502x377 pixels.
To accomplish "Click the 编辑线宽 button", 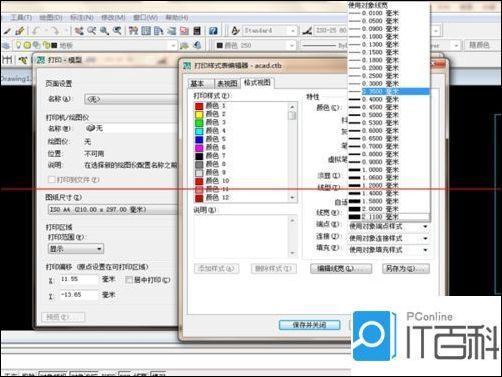I will pyautogui.click(x=341, y=269).
